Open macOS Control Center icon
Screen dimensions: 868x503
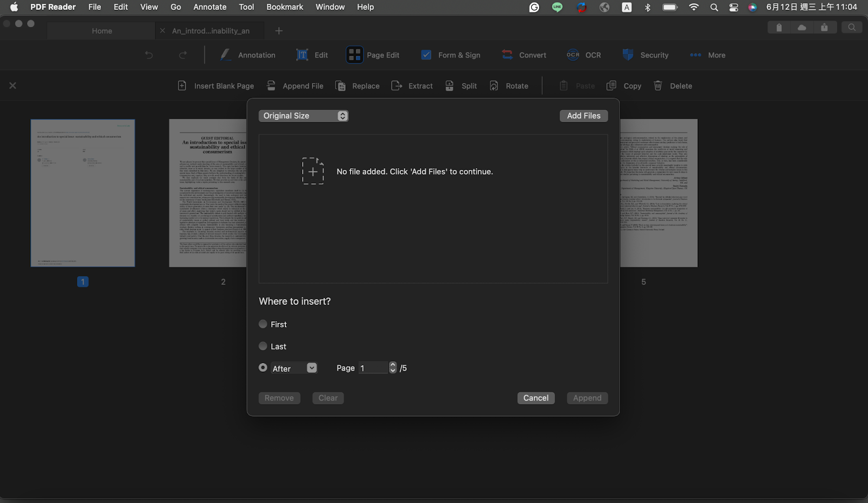click(x=733, y=7)
